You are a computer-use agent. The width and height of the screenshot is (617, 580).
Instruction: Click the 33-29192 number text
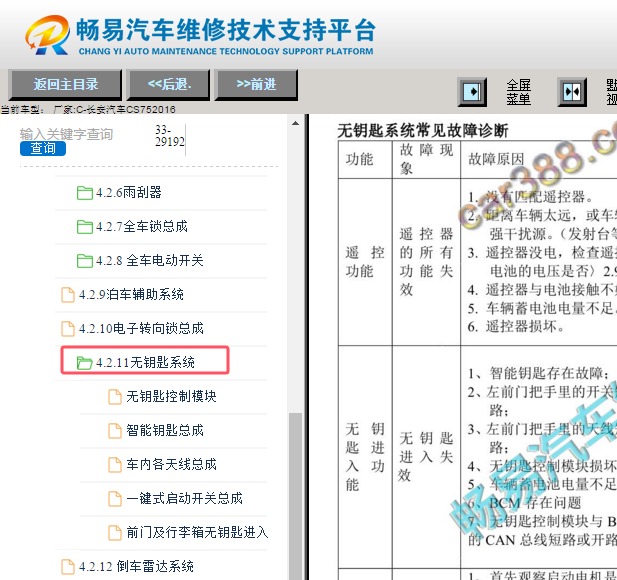pos(170,135)
